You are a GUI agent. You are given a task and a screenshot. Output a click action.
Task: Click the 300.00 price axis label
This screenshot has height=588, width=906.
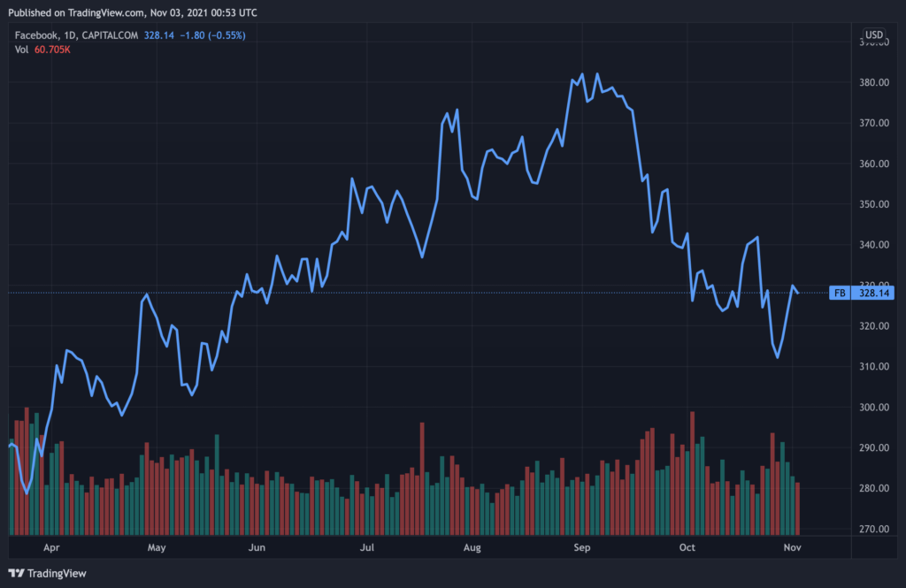874,408
